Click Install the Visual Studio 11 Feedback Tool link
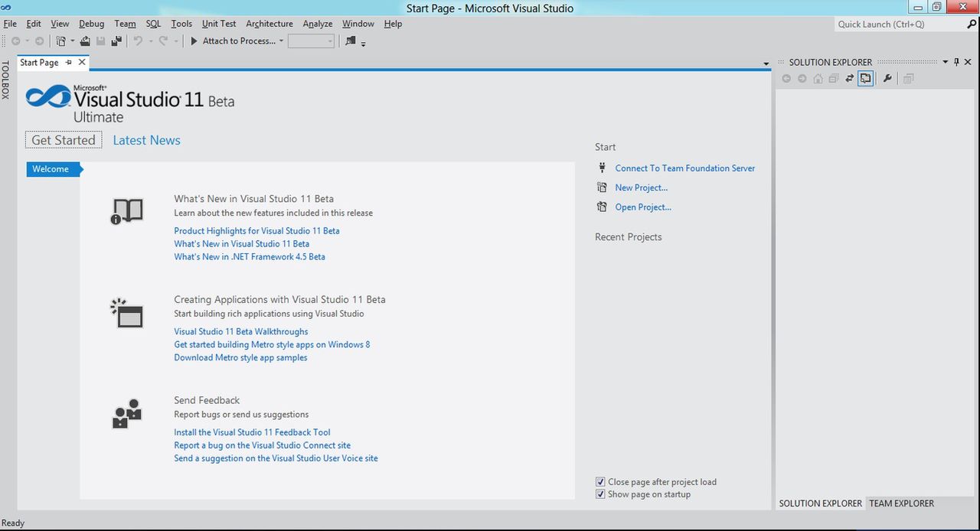980x531 pixels. point(252,432)
